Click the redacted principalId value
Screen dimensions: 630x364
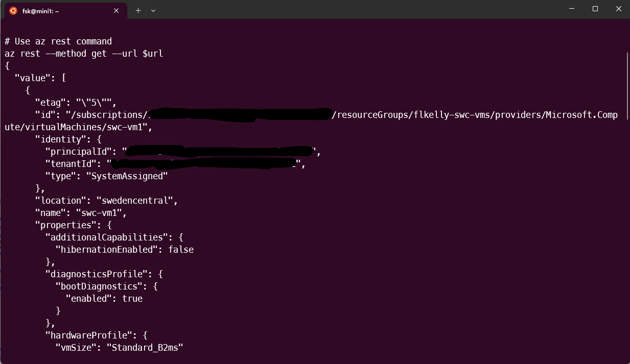point(219,151)
